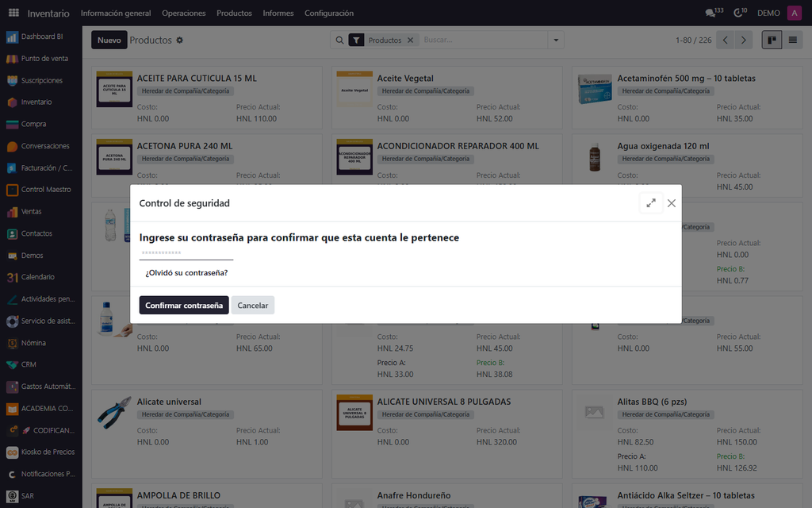Open the Contactos sidebar icon
812x508 pixels.
click(12, 234)
